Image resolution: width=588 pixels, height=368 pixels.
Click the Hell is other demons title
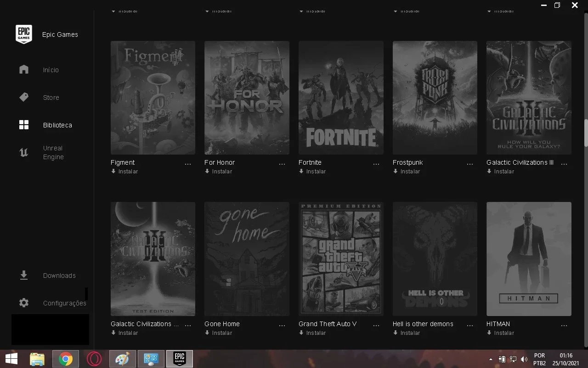[x=423, y=324]
